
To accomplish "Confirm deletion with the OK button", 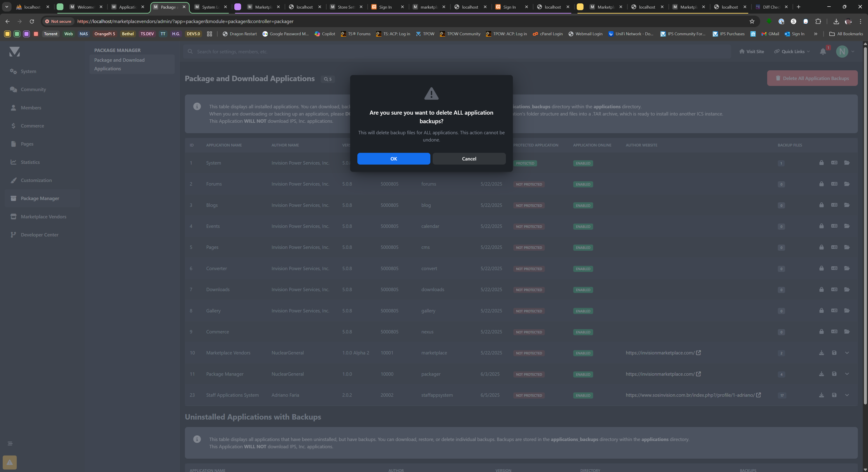I will (394, 159).
